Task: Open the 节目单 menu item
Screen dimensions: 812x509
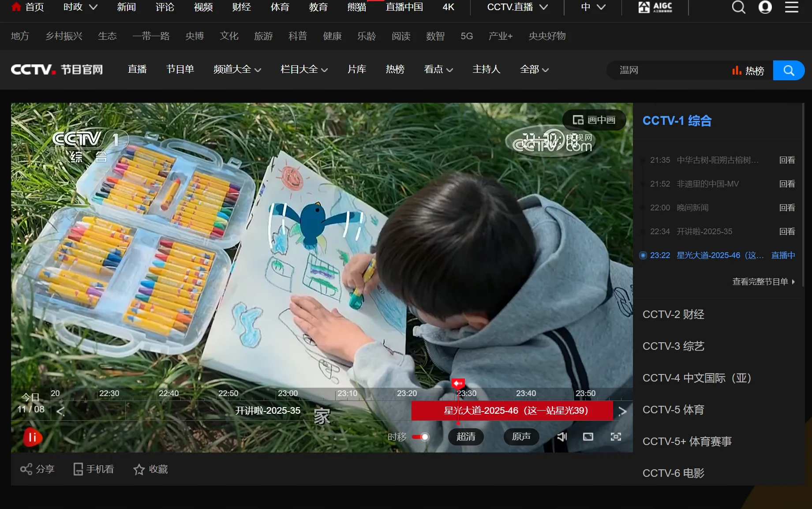Action: (180, 70)
